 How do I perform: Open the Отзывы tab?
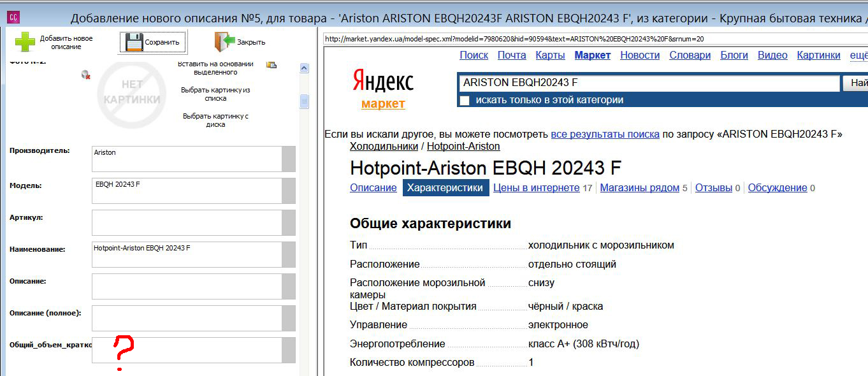pos(713,187)
